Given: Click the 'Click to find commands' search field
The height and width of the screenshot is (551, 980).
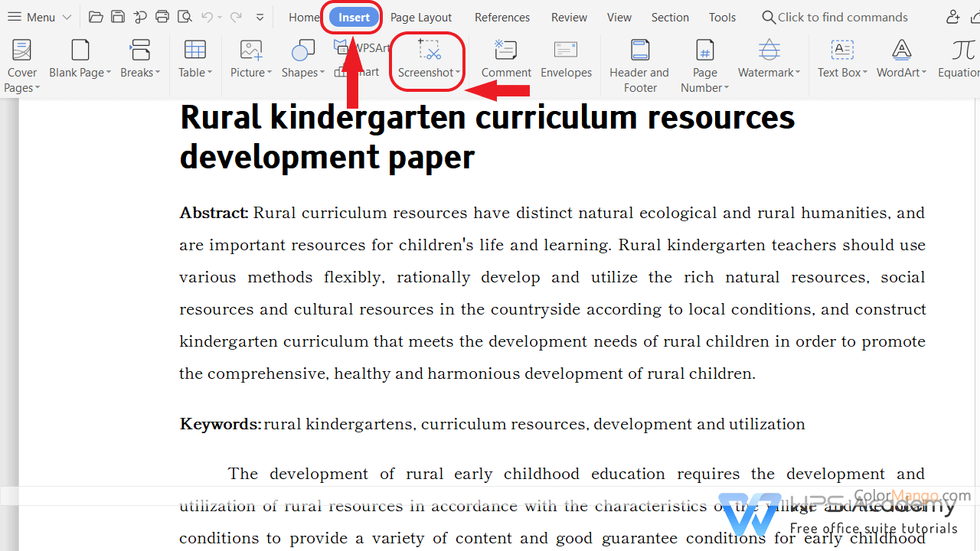Looking at the screenshot, I should tap(842, 17).
